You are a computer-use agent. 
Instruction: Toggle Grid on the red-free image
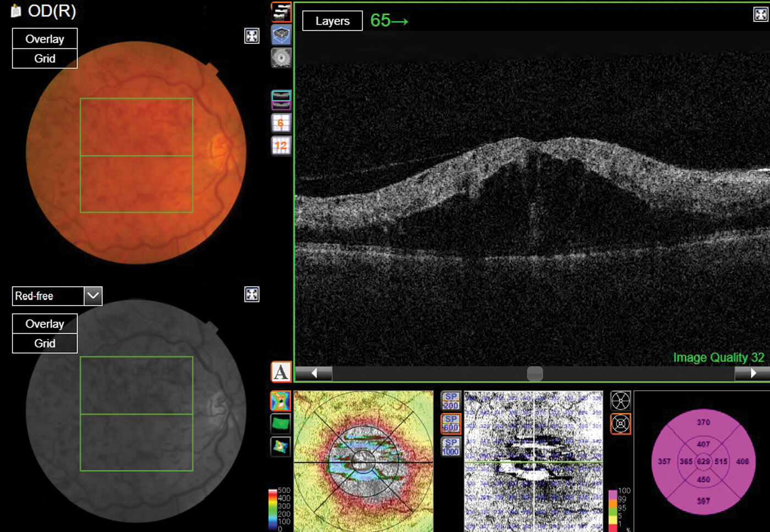point(45,343)
